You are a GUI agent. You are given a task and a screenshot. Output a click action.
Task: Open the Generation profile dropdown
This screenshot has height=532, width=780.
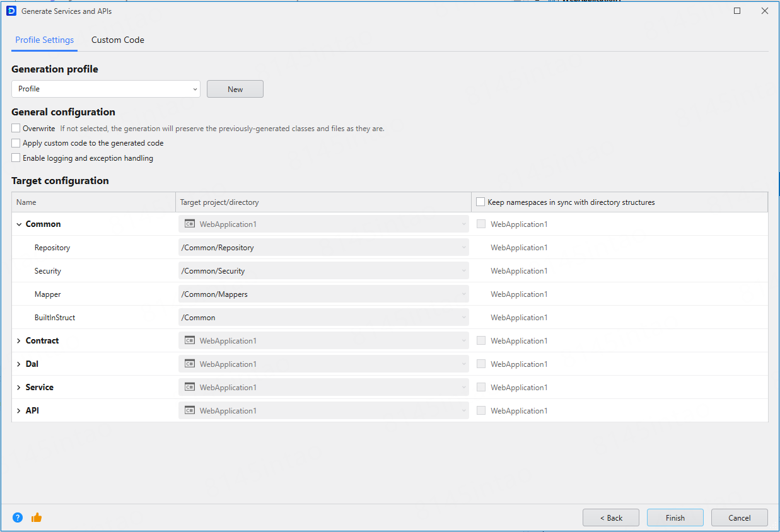click(x=106, y=89)
